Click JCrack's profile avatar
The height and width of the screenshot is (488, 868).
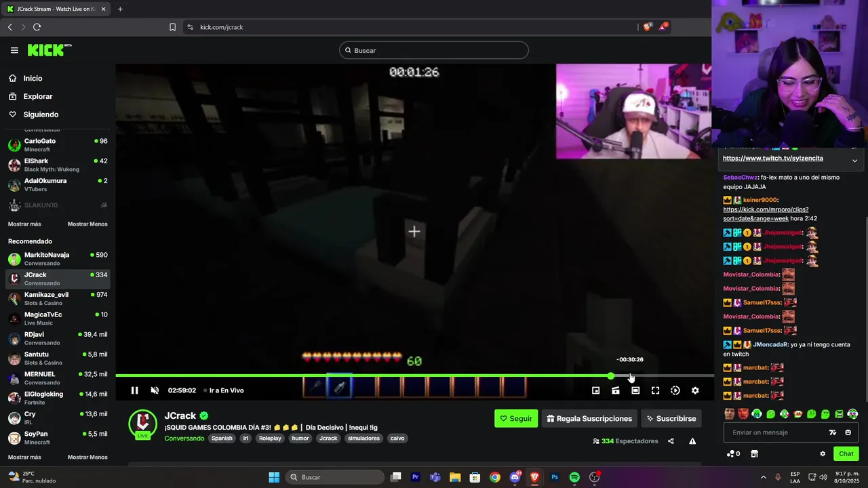142,424
